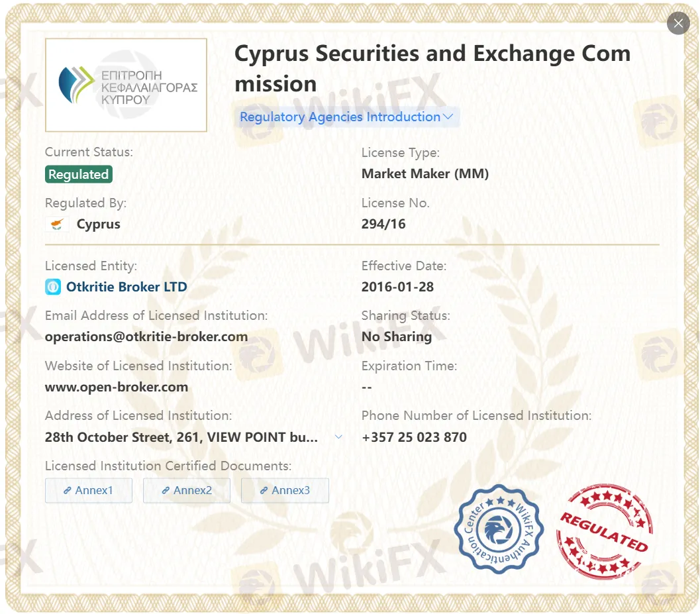Click the Otkritie Broker logo icon
This screenshot has height=614, width=700.
click(x=53, y=287)
